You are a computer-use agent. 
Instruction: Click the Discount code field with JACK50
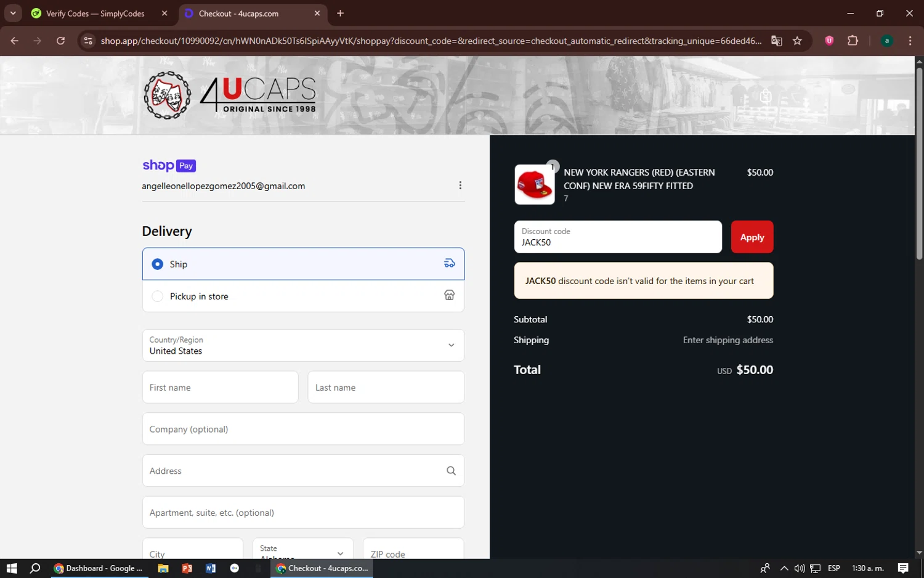click(618, 237)
